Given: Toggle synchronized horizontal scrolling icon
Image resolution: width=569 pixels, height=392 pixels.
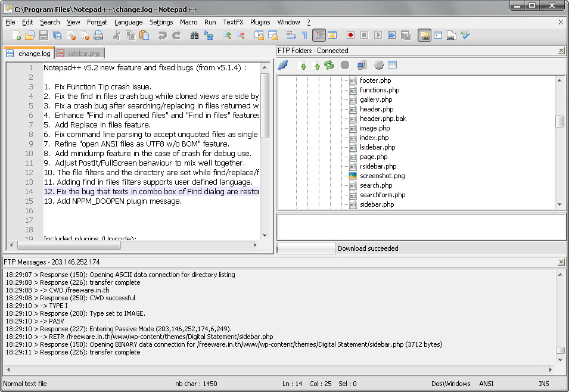Looking at the screenshot, I should [272, 35].
